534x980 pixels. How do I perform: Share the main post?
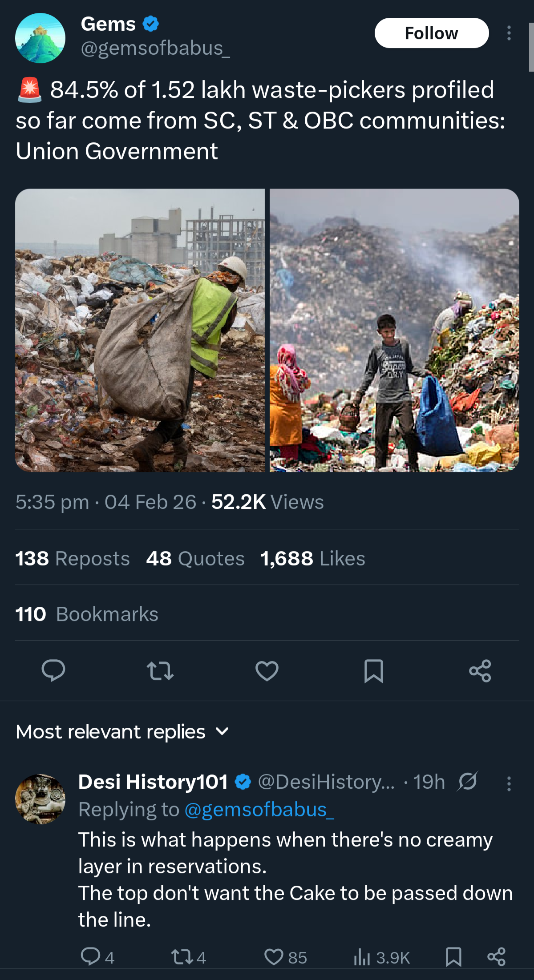pos(480,670)
